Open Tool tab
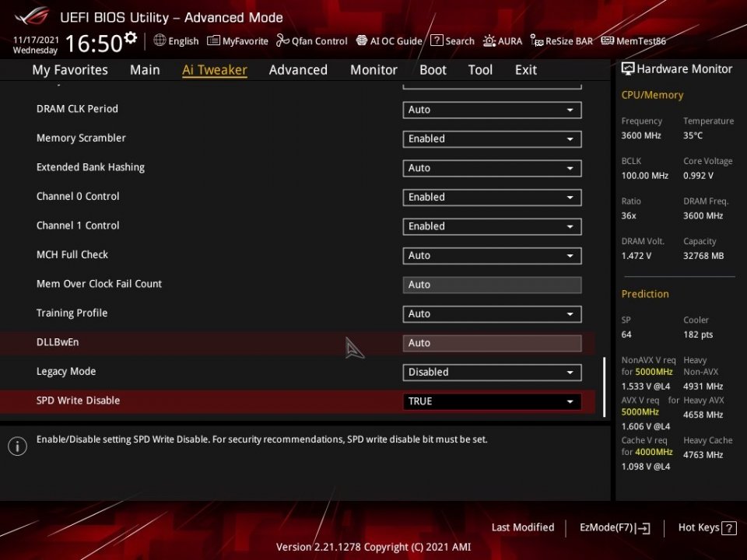Image resolution: width=747 pixels, height=560 pixels. point(480,70)
